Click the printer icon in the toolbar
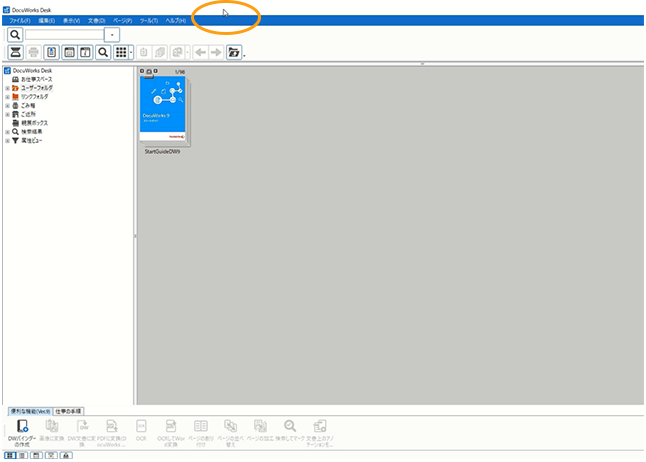Viewport: 646px width, 462px height. pos(33,52)
